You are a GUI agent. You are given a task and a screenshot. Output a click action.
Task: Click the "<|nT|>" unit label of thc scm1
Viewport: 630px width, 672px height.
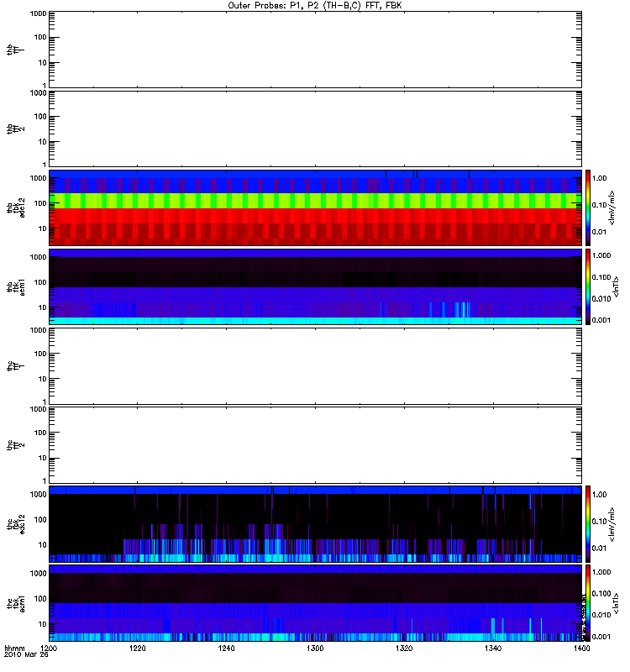(617, 603)
